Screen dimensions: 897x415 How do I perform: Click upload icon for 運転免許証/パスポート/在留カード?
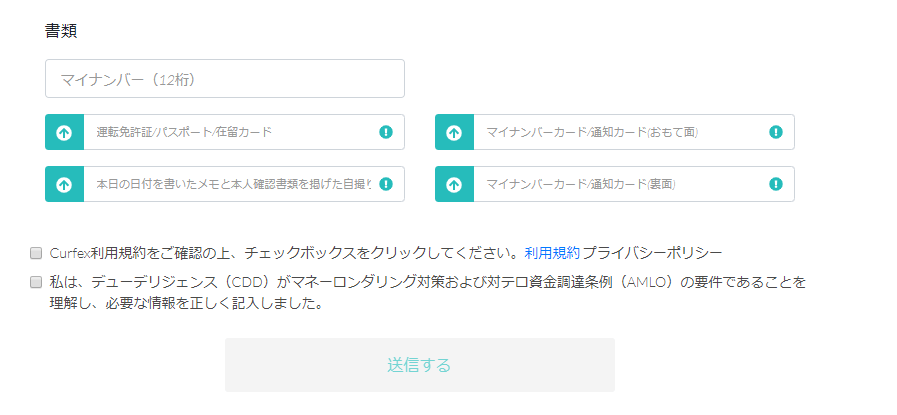(65, 132)
